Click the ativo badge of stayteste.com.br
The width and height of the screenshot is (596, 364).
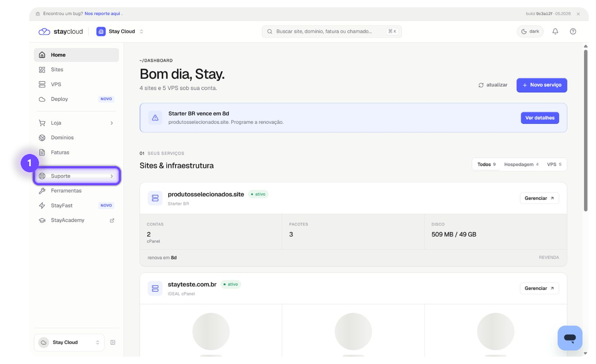[x=231, y=284]
